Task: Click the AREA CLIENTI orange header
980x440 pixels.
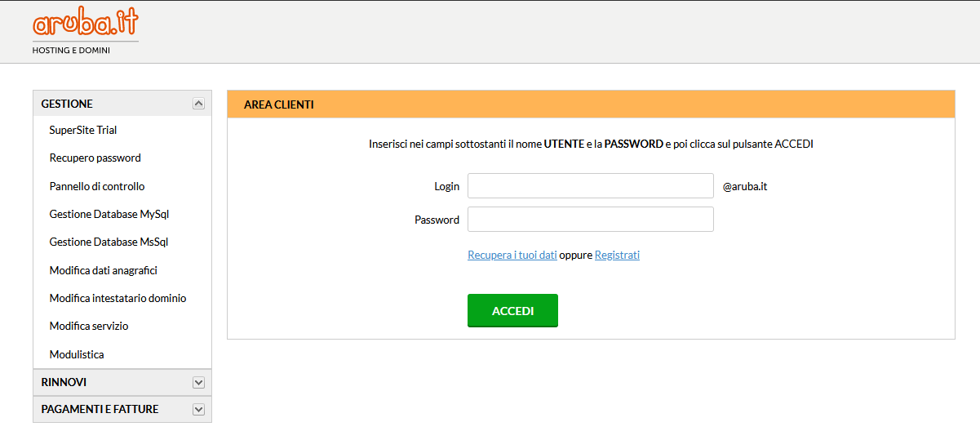Action: click(591, 104)
